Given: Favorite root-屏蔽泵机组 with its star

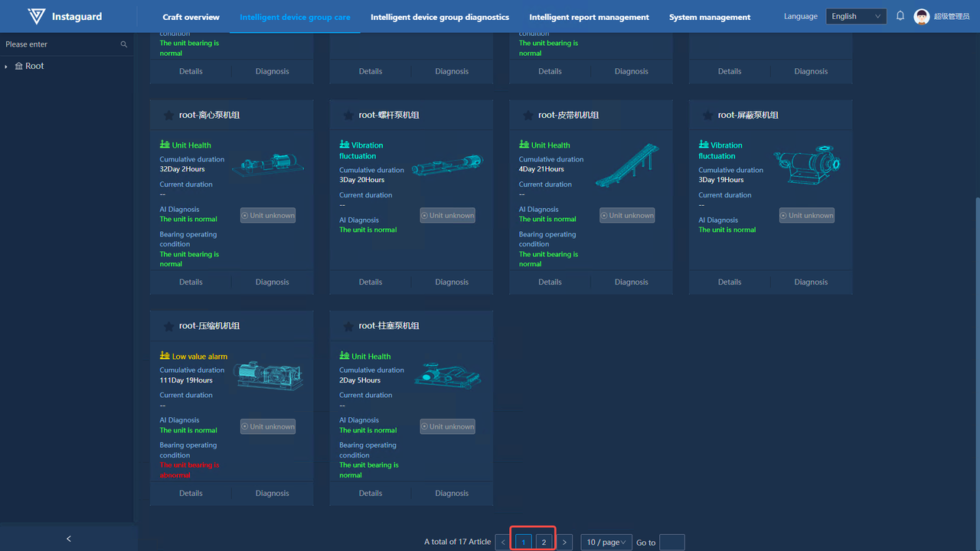Looking at the screenshot, I should pyautogui.click(x=707, y=115).
